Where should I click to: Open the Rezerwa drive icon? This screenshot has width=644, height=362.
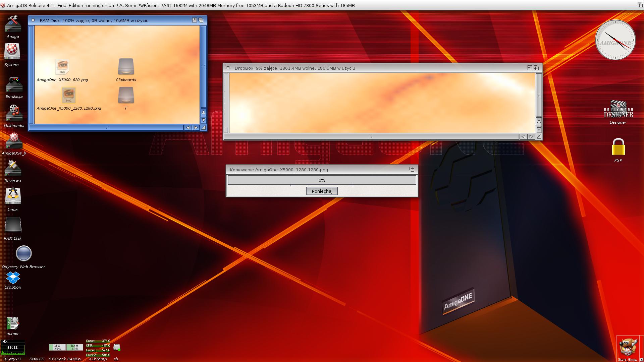tap(13, 168)
